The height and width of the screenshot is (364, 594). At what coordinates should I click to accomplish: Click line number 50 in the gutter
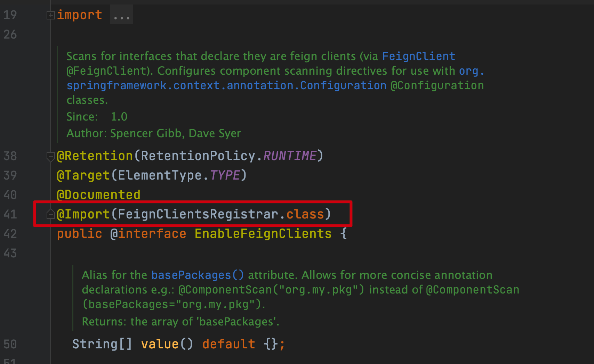pyautogui.click(x=10, y=344)
